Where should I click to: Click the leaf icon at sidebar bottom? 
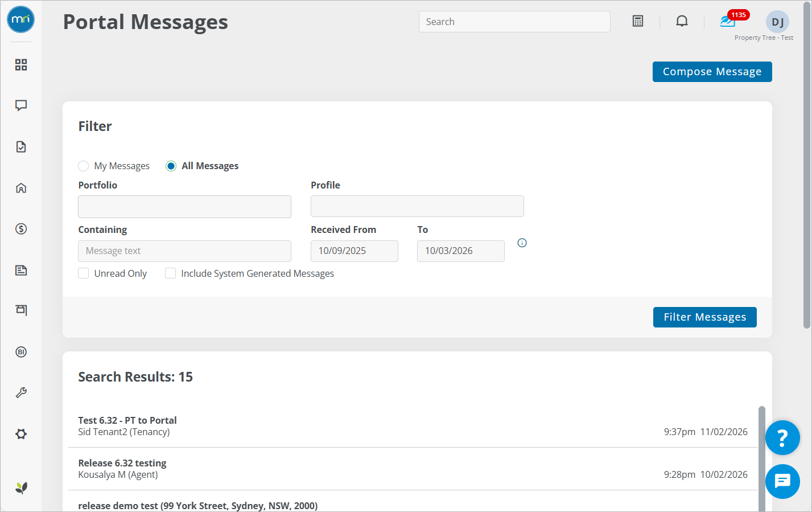(21, 488)
